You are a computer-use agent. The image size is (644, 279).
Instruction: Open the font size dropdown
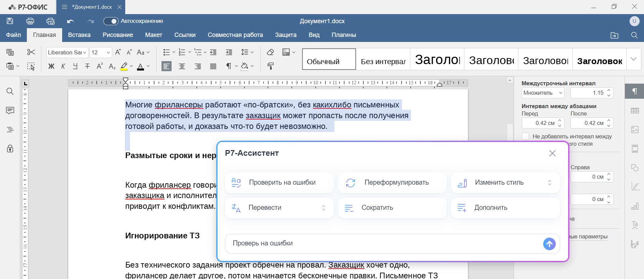108,52
